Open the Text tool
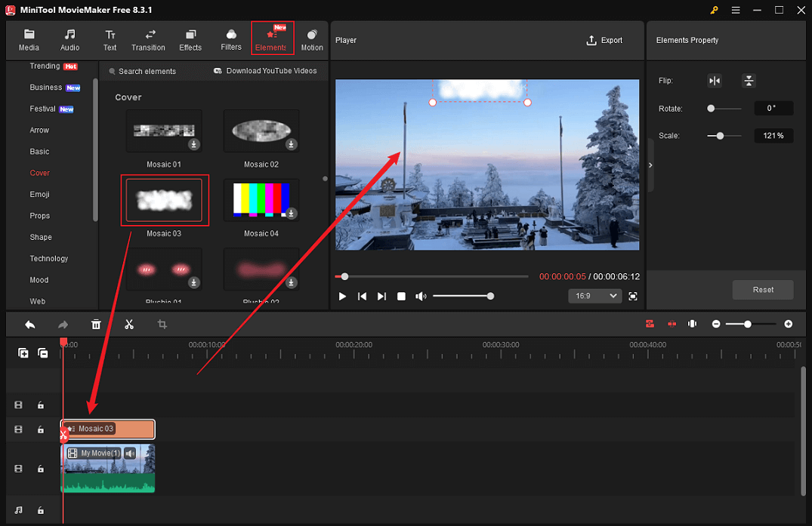Image resolution: width=812 pixels, height=526 pixels. tap(110, 39)
